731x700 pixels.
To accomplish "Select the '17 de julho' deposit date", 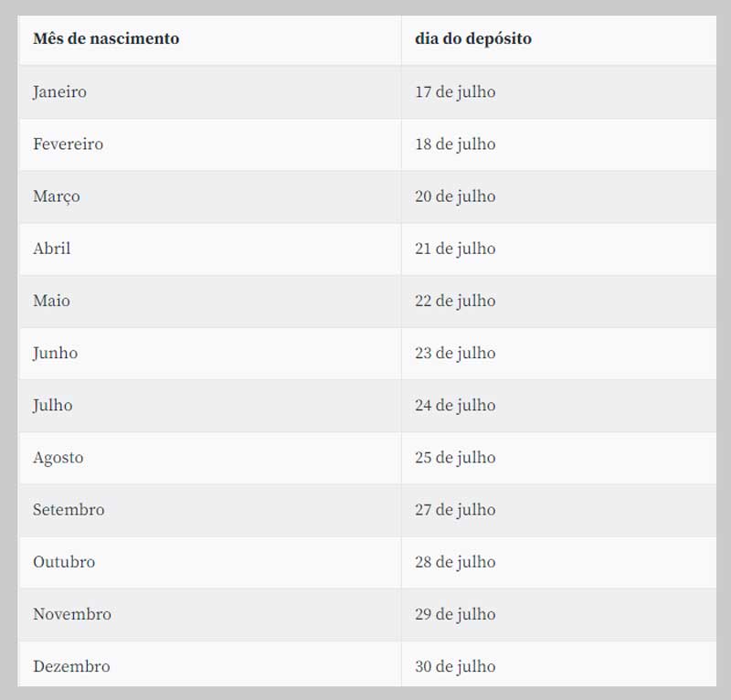I will coord(455,92).
